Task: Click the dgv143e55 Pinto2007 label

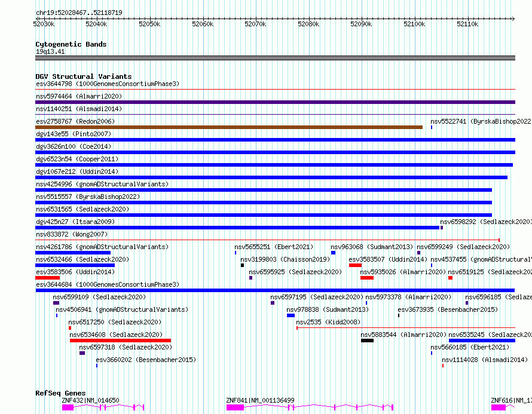Action: (x=74, y=134)
